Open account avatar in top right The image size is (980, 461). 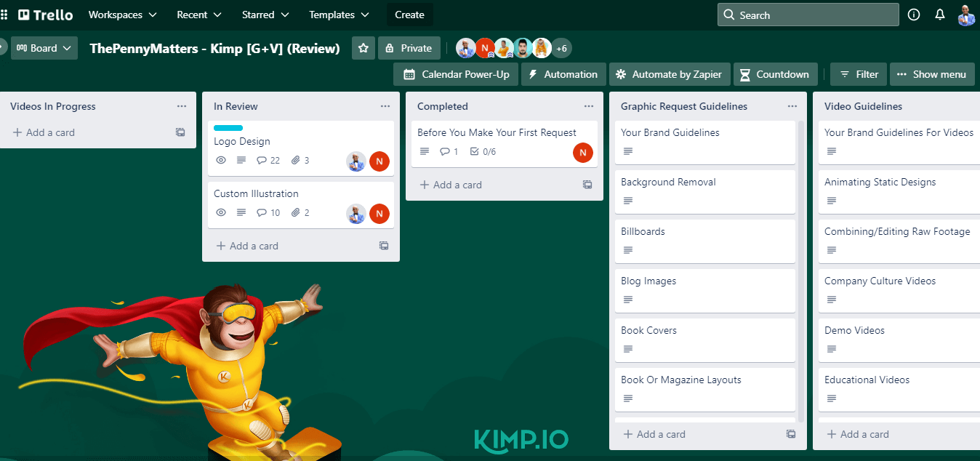pos(966,15)
